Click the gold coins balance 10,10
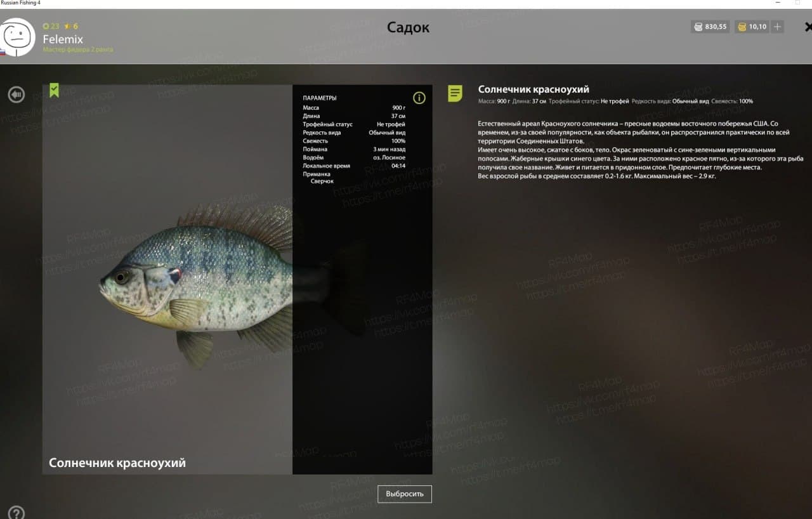 [752, 27]
